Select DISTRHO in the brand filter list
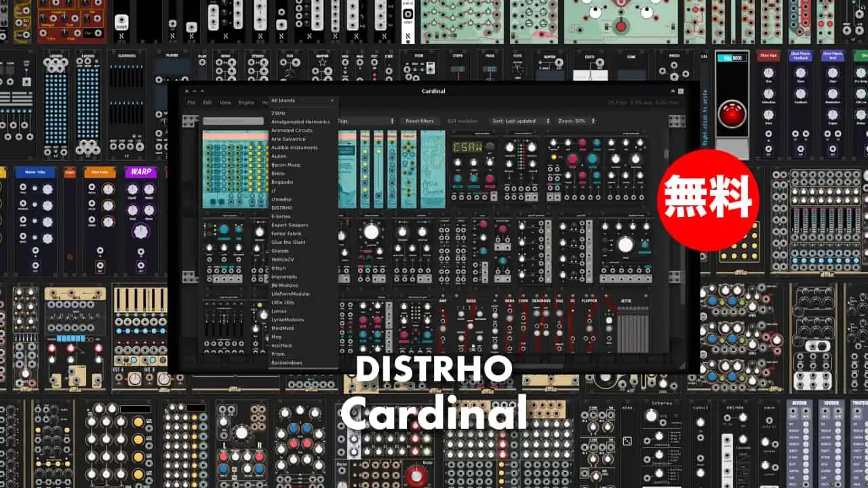 (x=285, y=208)
